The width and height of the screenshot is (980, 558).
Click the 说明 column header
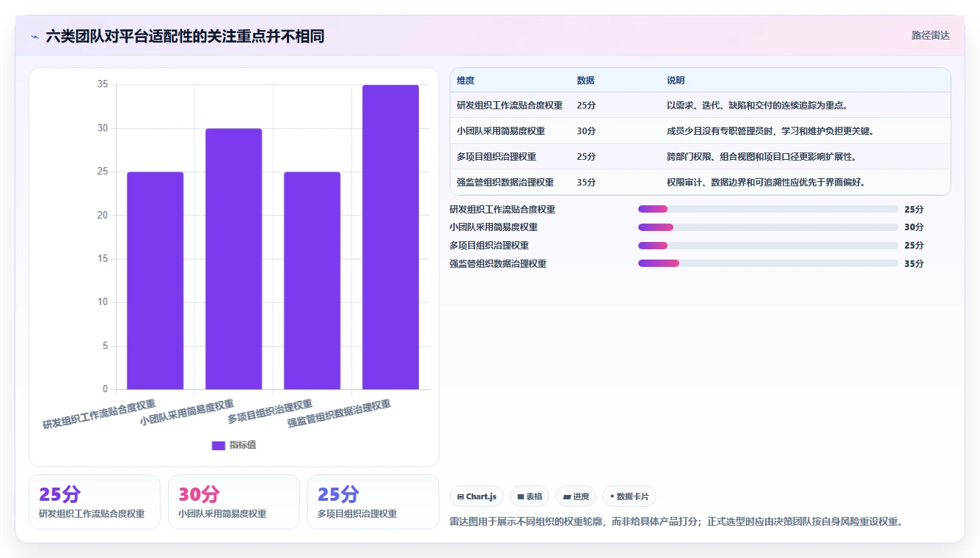[x=676, y=81]
